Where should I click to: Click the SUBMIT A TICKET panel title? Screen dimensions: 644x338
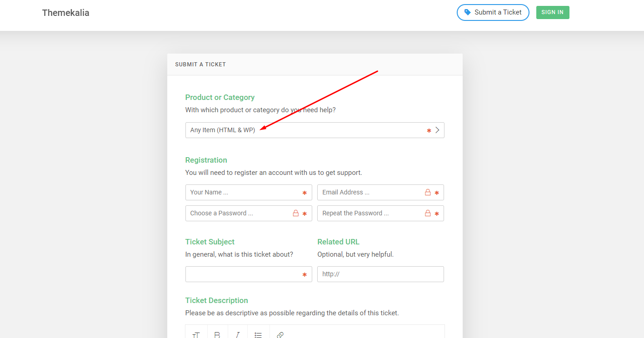tap(200, 65)
